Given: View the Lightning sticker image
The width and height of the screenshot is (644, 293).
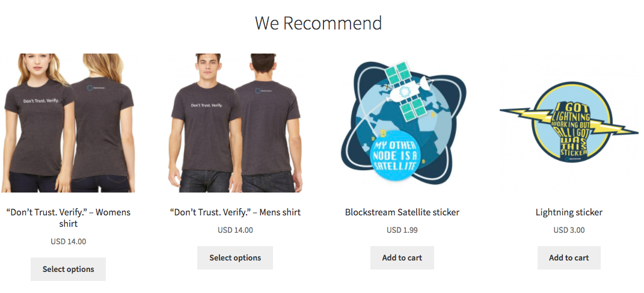Looking at the screenshot, I should [569, 122].
